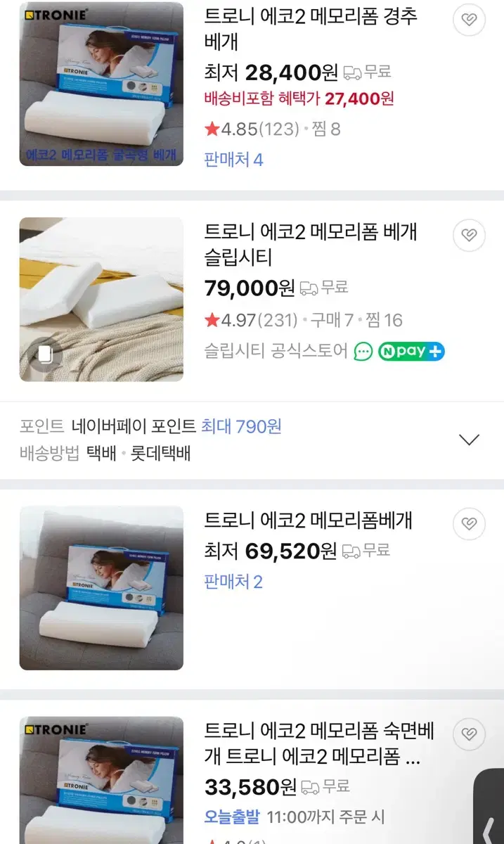Screen dimensions: 504x844
Task: Open the 69,520원 pillow product thumbnail
Action: [x=101, y=588]
